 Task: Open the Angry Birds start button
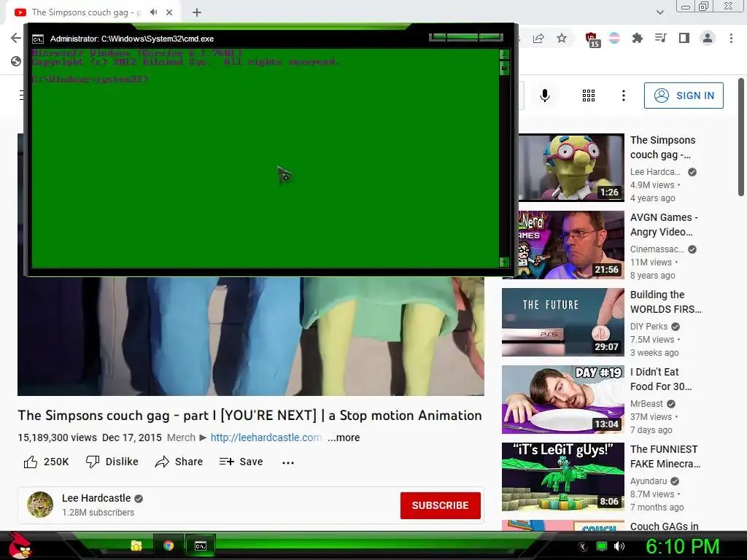20,545
